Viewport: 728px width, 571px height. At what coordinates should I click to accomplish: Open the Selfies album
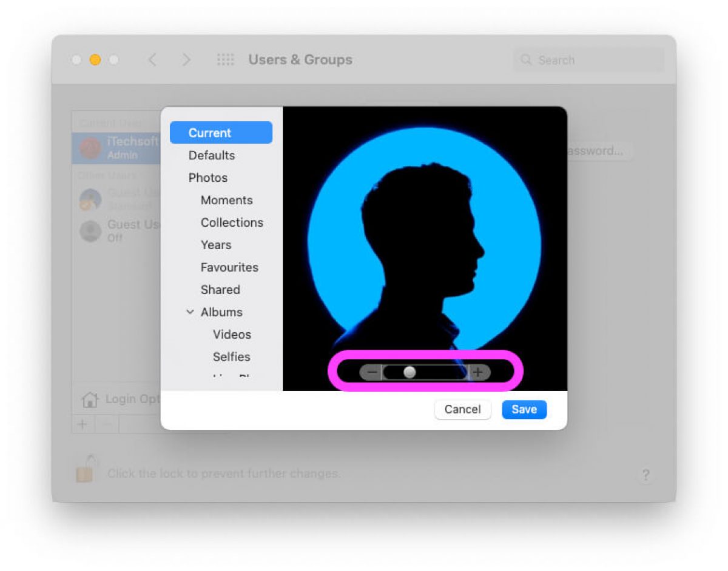[231, 356]
